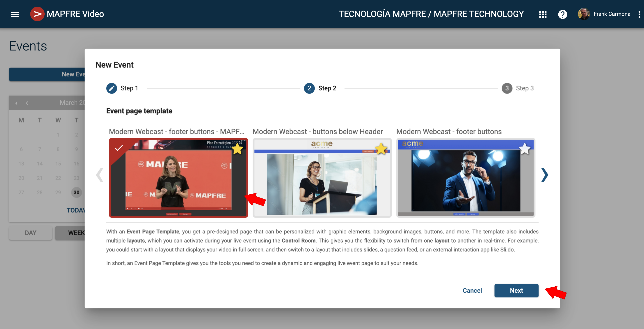Open the vertical three-dot options menu
644x329 pixels.
pyautogui.click(x=639, y=14)
